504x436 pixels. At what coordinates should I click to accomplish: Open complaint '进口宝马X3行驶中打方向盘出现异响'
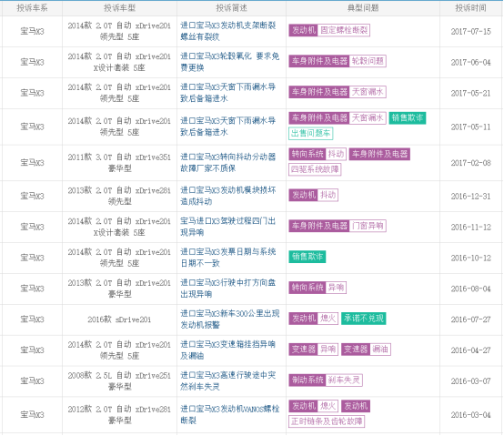click(x=228, y=289)
